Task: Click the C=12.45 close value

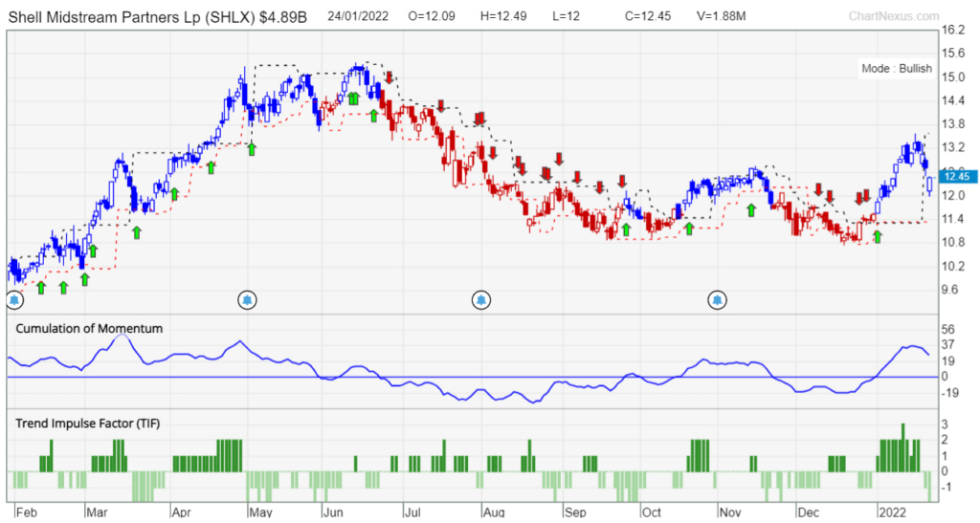Action: tap(648, 16)
